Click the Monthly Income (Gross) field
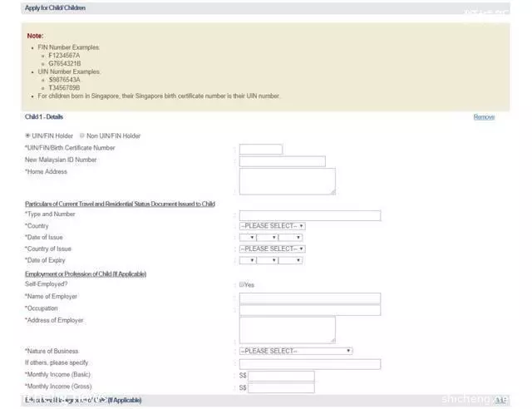The image size is (532, 409). (281, 388)
